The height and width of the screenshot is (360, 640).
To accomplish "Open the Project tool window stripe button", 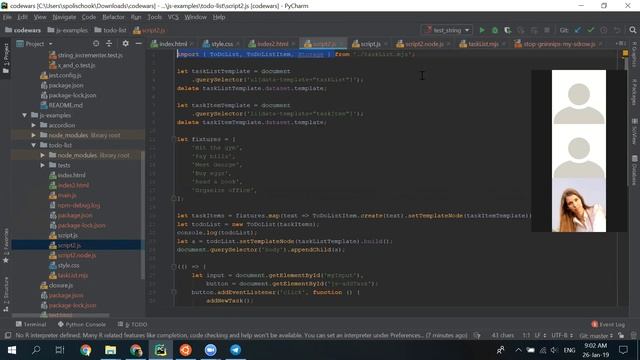I will tap(6, 58).
